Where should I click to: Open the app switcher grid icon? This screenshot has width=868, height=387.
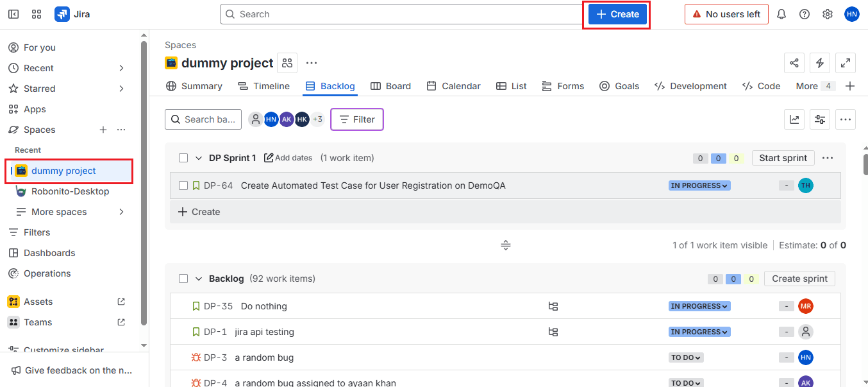pos(37,14)
